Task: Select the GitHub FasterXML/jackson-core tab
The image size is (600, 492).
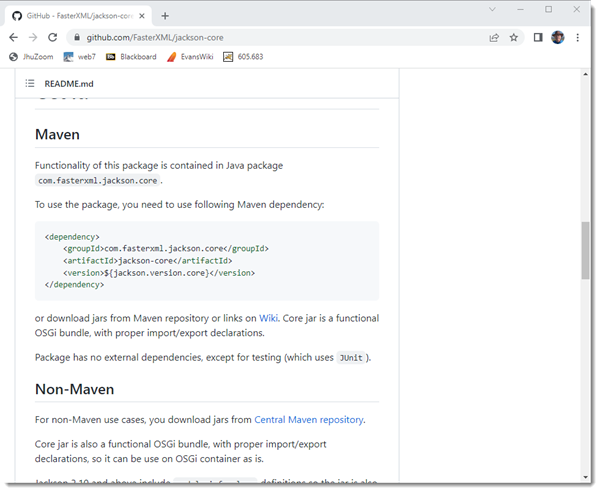Action: tap(78, 16)
